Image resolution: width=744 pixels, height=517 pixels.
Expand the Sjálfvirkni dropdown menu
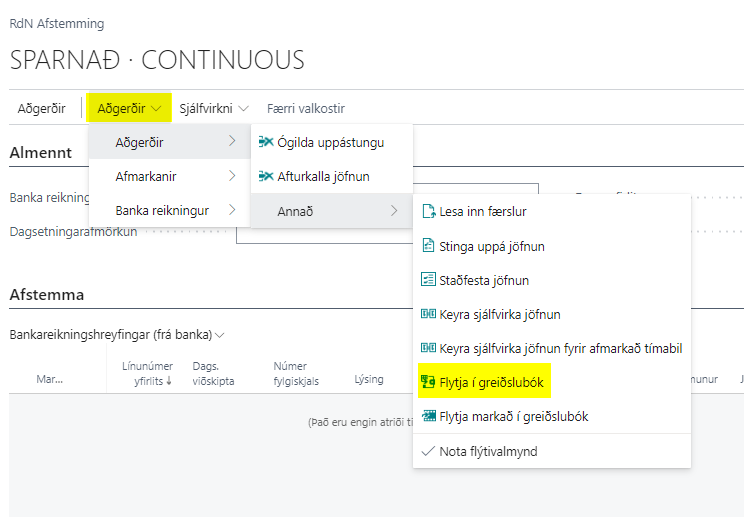[x=213, y=108]
